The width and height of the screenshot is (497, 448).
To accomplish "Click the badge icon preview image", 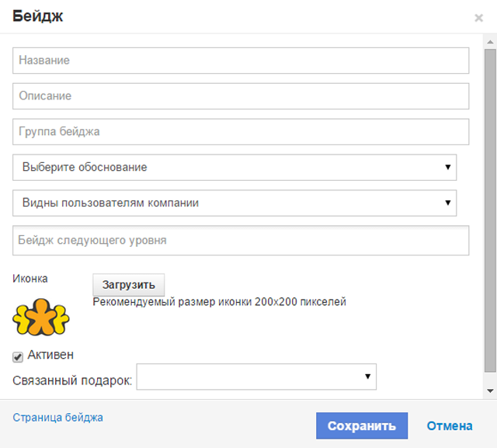I will pos(41,317).
